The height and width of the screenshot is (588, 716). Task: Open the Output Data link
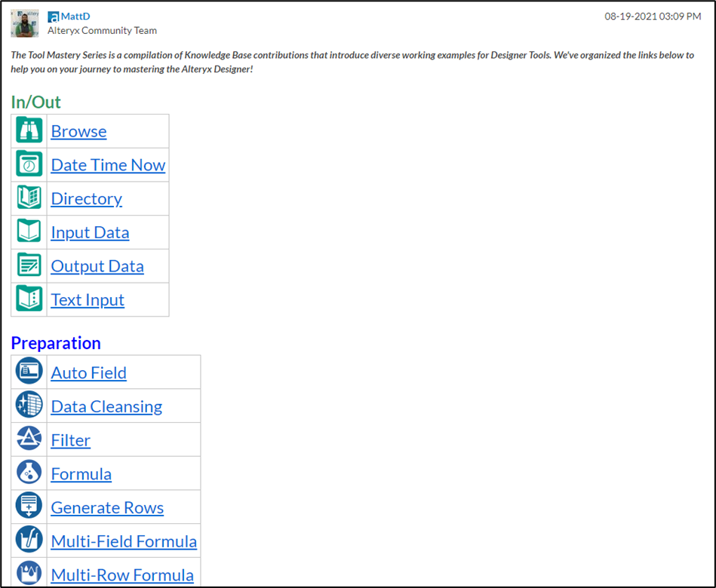pos(97,266)
